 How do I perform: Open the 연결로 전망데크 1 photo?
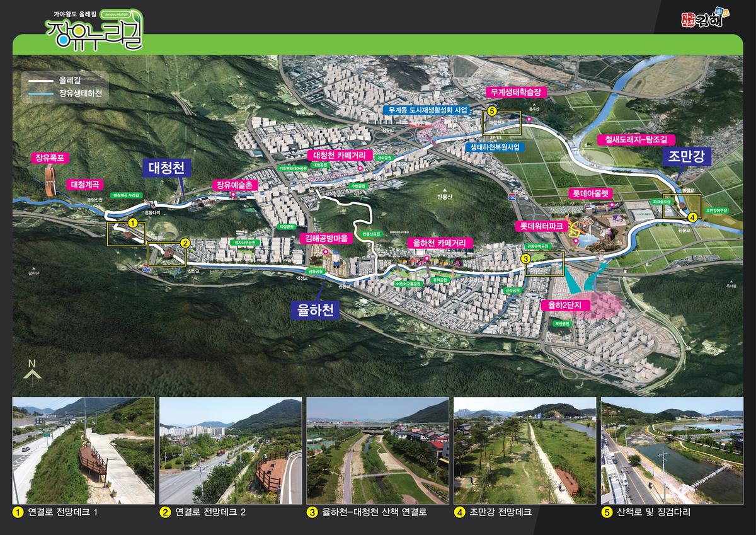click(83, 451)
